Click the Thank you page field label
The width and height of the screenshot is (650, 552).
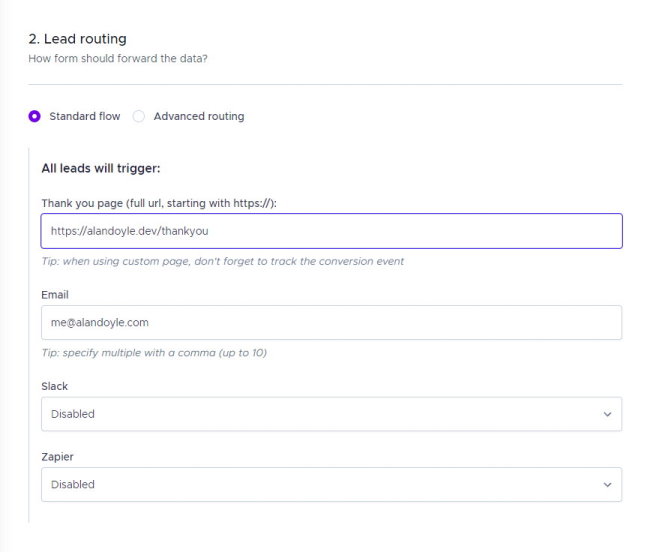(x=159, y=203)
